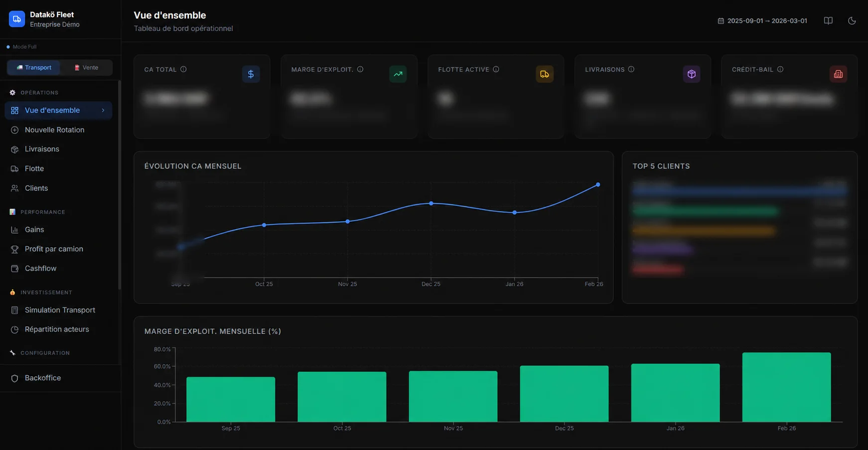Click the Gains bar chart icon
The image size is (868, 450).
coord(14,230)
